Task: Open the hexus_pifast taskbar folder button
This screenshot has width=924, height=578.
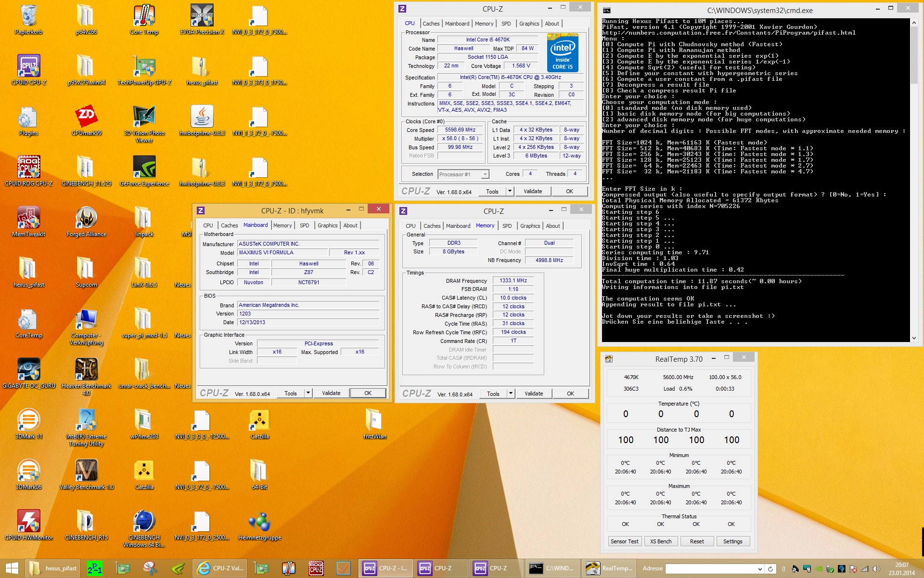Action: point(53,568)
